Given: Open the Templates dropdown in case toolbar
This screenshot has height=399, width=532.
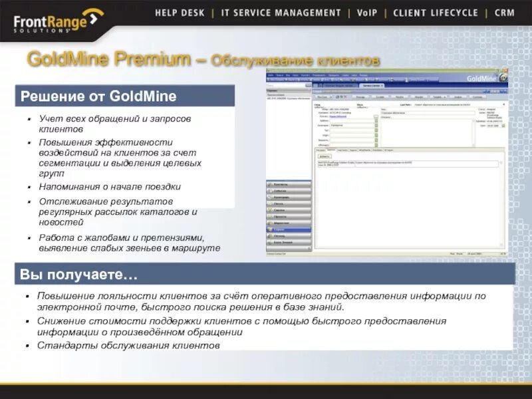Looking at the screenshot, I should tap(439, 97).
